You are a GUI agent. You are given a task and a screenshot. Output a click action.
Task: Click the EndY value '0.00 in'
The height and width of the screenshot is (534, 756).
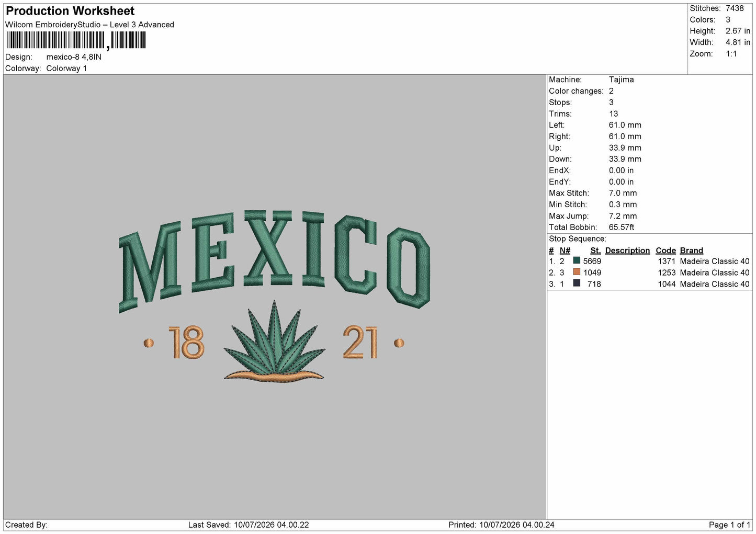621,182
